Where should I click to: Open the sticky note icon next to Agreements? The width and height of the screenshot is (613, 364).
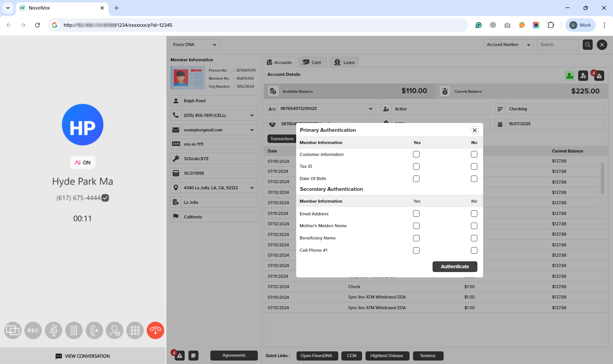[x=193, y=356]
